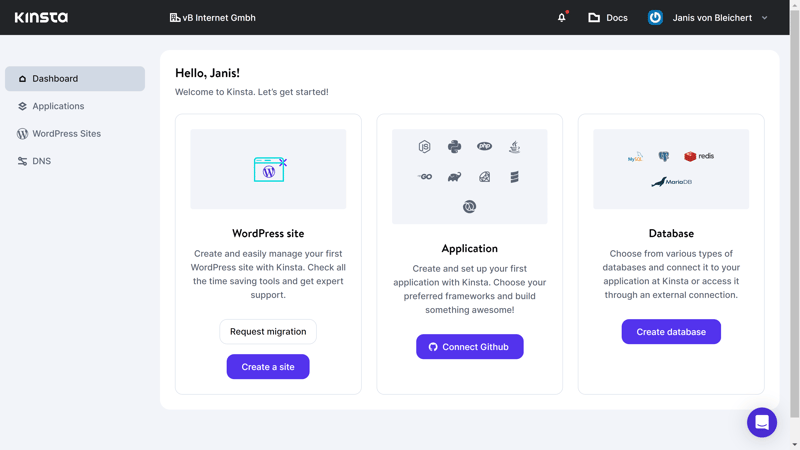Click the Connect Github button
800x450 pixels.
(469, 347)
